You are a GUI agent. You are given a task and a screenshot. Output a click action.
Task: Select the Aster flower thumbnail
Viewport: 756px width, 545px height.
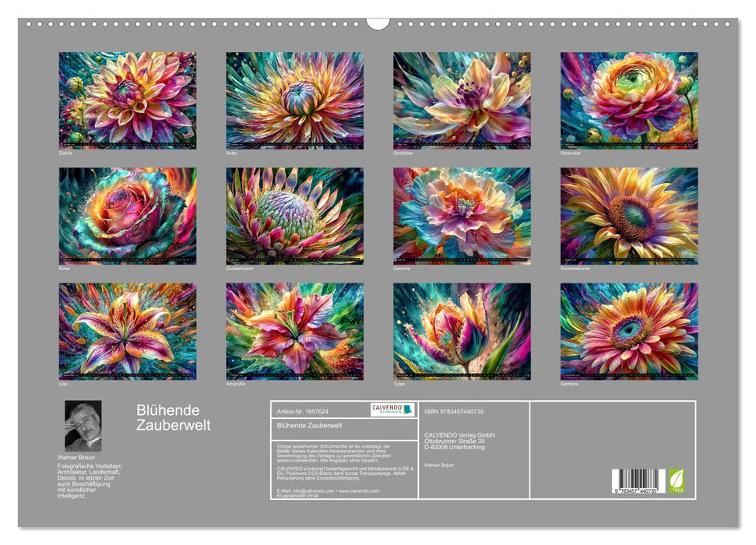(x=294, y=100)
